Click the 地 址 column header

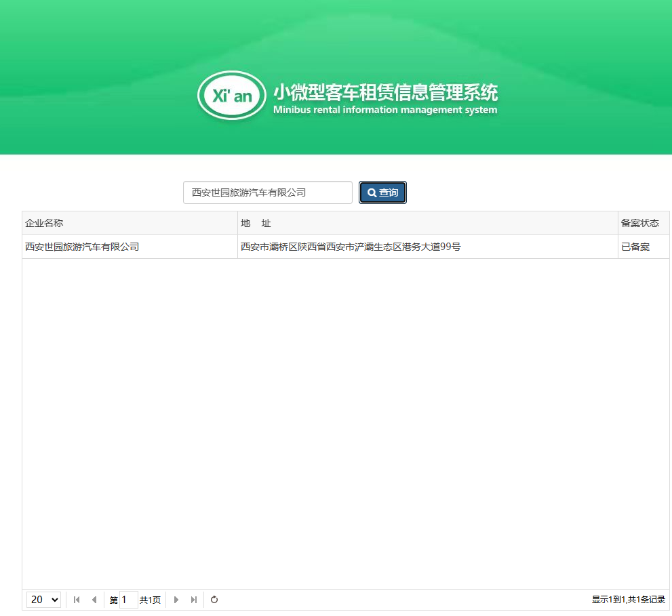pos(428,223)
